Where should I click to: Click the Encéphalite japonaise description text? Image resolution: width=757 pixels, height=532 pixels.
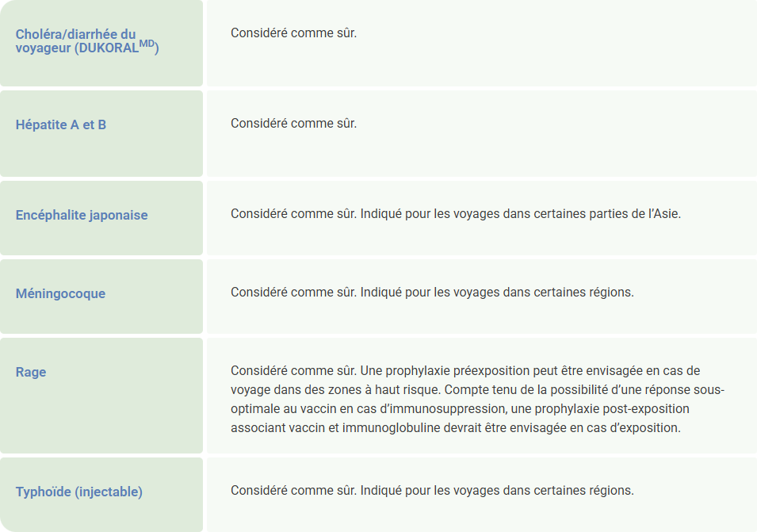[455, 214]
